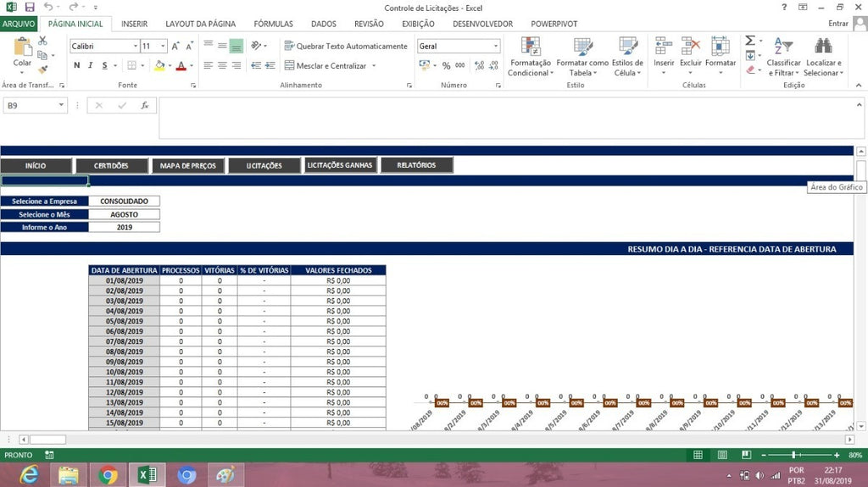The width and height of the screenshot is (868, 487).
Task: Switch to the FÓRMULAS ribbon tab
Action: pyautogui.click(x=274, y=24)
